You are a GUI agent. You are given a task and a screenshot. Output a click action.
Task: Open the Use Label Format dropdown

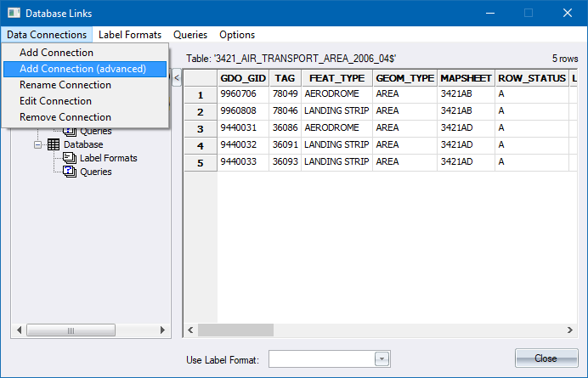coord(382,359)
